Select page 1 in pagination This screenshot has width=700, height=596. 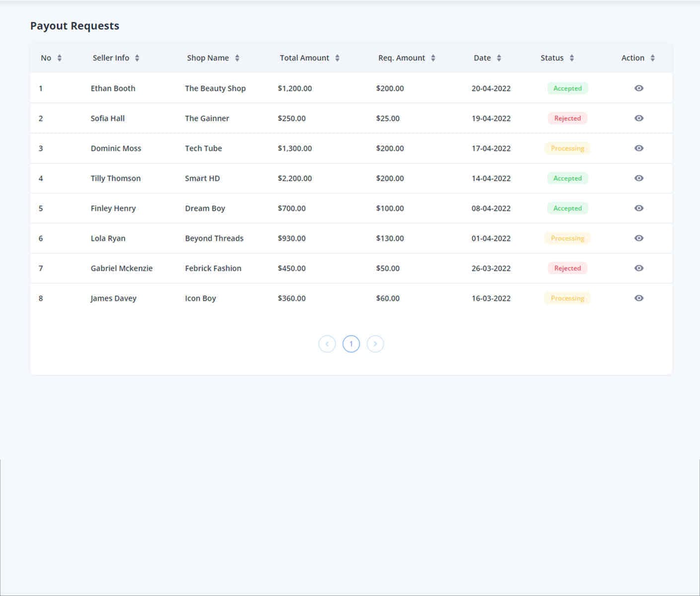[351, 343]
